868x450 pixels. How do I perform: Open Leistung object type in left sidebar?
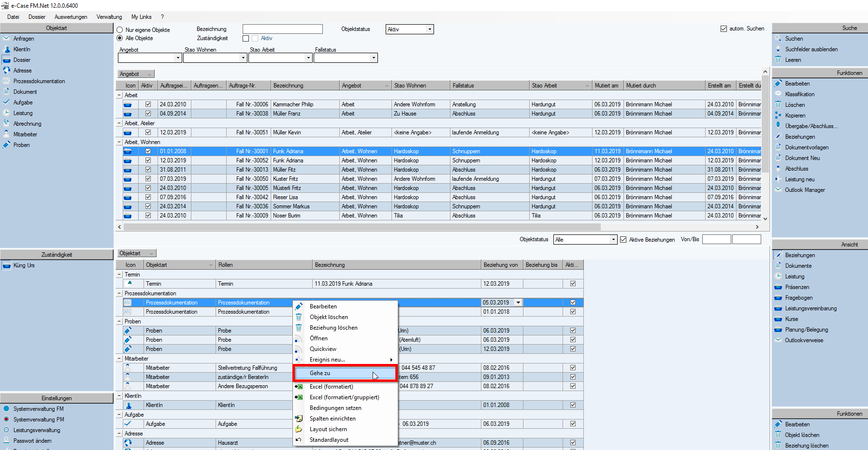(23, 113)
